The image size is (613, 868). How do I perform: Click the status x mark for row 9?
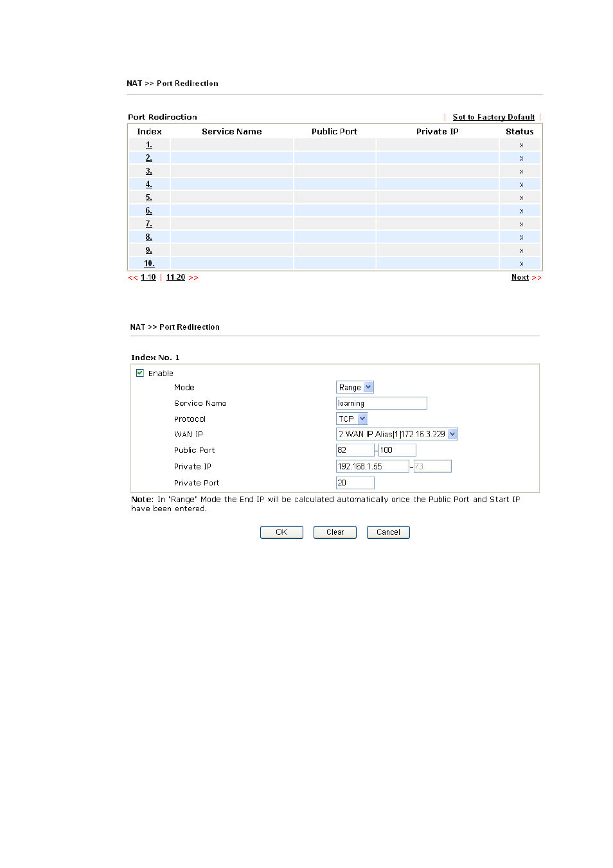521,251
